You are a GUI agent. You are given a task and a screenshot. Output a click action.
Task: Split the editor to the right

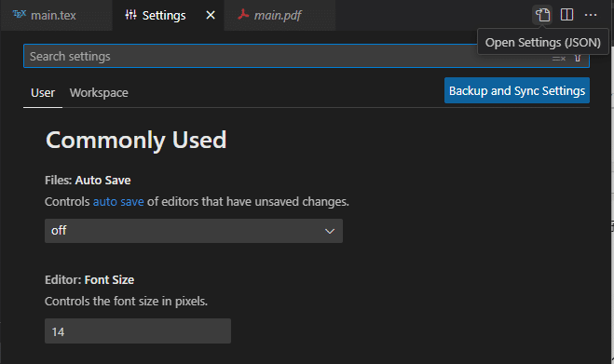coord(566,15)
